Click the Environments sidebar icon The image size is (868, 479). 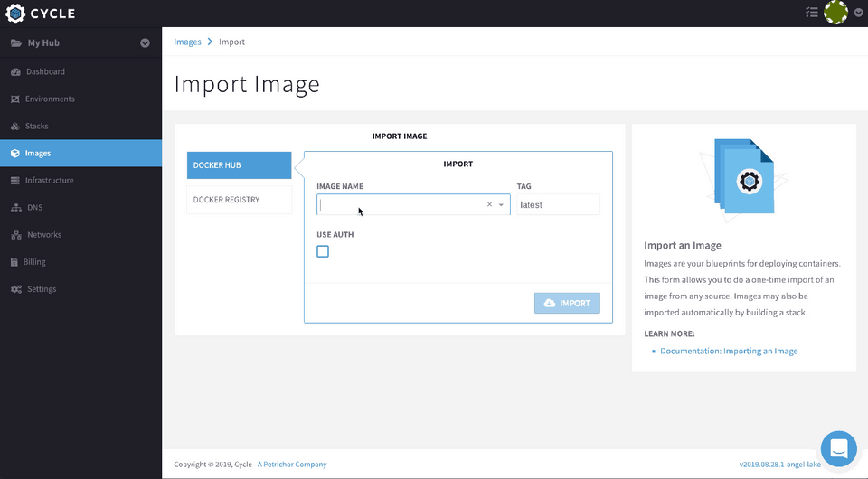point(15,99)
